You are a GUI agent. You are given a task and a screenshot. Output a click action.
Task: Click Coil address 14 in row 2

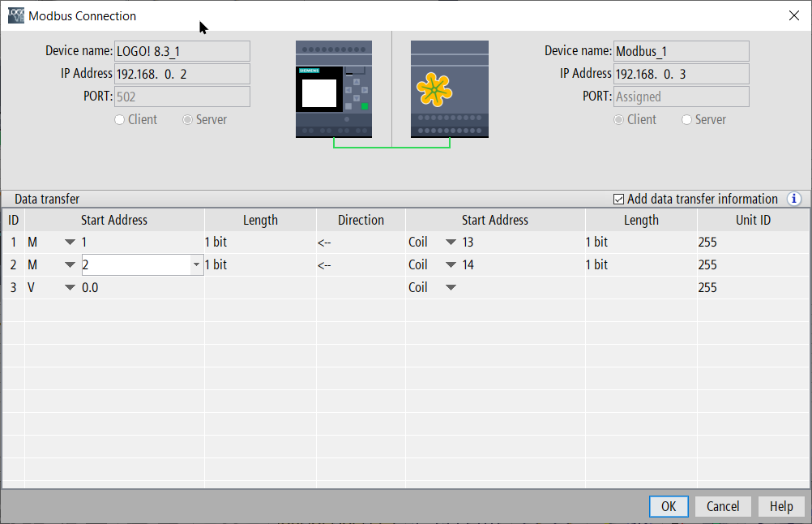coord(468,265)
